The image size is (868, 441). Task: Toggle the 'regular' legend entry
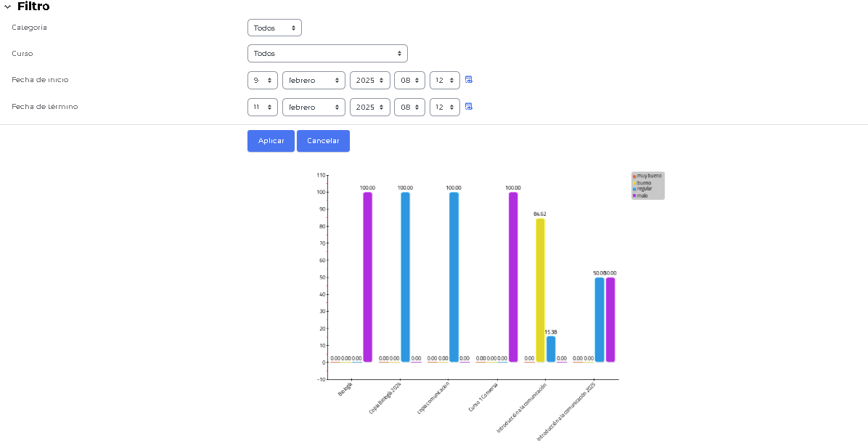[x=644, y=189]
